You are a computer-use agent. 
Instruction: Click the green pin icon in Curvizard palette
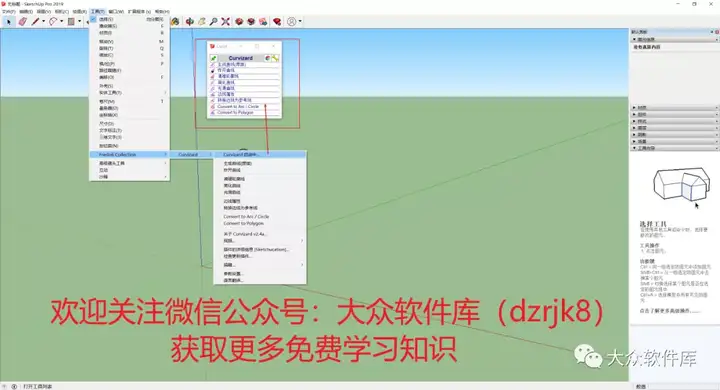[x=214, y=58]
